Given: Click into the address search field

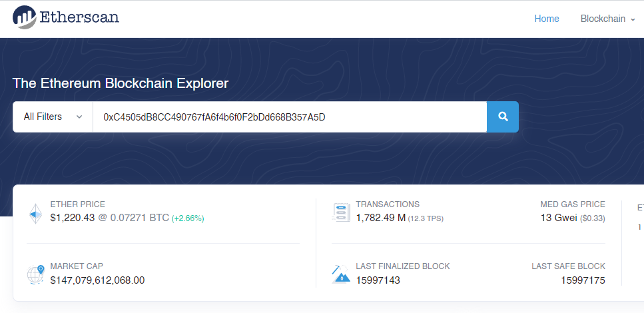Looking at the screenshot, I should [290, 117].
